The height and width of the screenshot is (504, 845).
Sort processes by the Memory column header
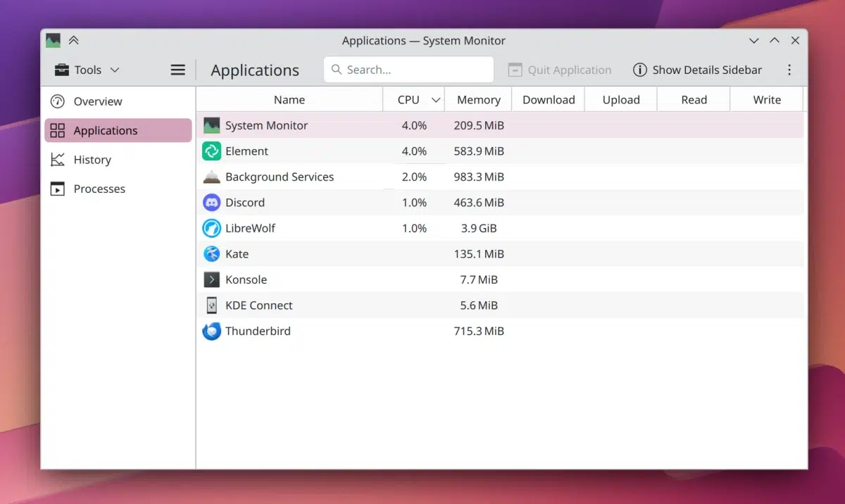[x=478, y=99]
